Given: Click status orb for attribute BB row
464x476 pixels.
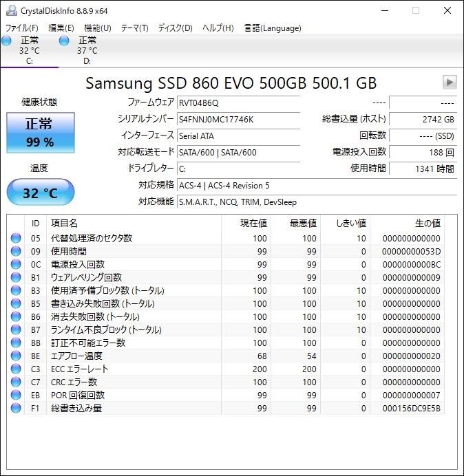Looking at the screenshot, I should coord(16,343).
